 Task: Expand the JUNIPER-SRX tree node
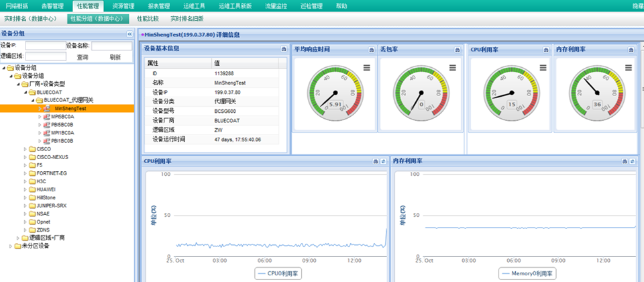click(25, 205)
